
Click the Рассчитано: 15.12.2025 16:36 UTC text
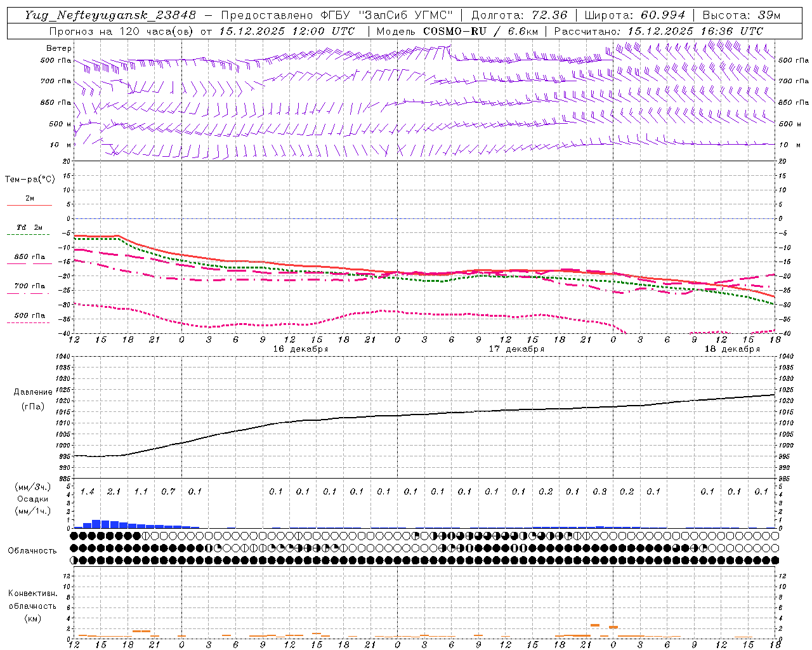(x=658, y=31)
